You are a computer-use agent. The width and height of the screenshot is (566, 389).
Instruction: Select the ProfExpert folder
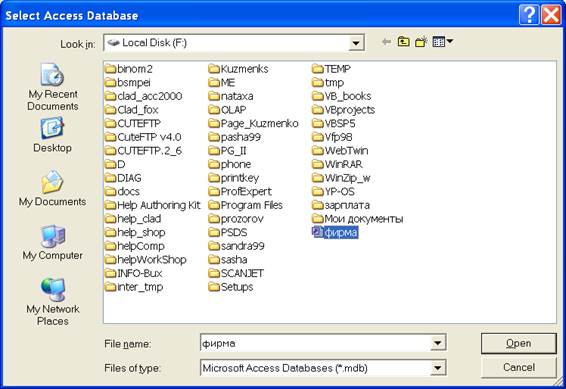click(x=240, y=191)
